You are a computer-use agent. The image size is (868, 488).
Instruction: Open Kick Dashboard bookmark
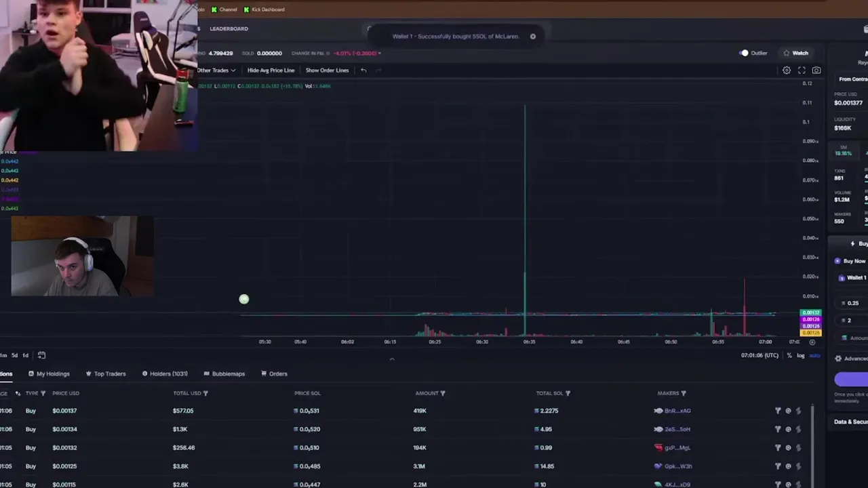[x=264, y=9]
